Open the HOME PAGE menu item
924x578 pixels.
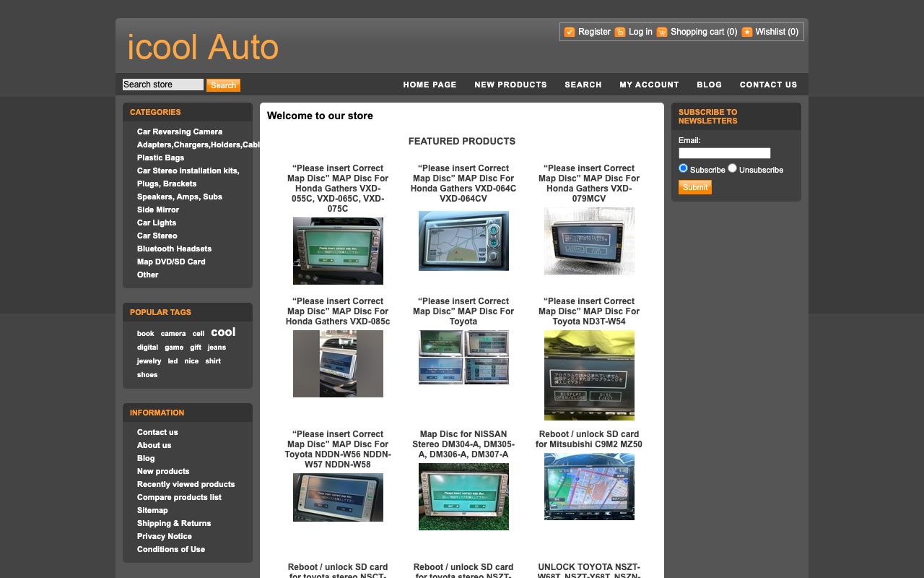[x=430, y=85]
